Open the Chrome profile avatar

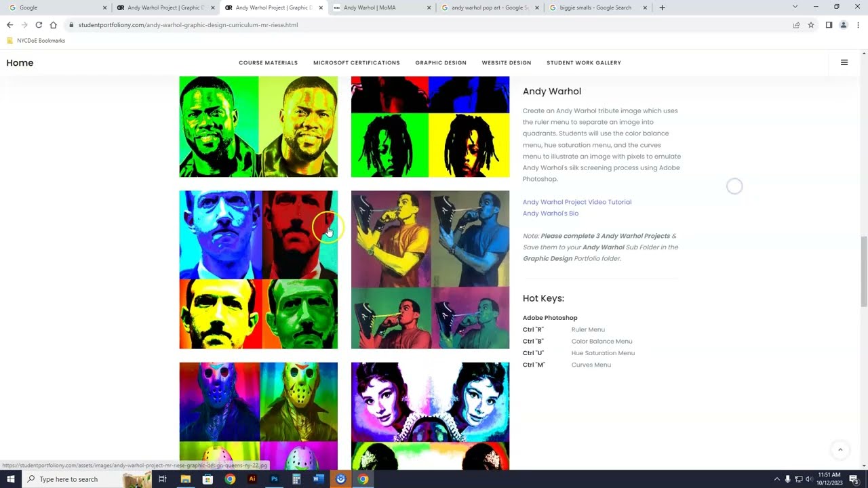point(844,25)
